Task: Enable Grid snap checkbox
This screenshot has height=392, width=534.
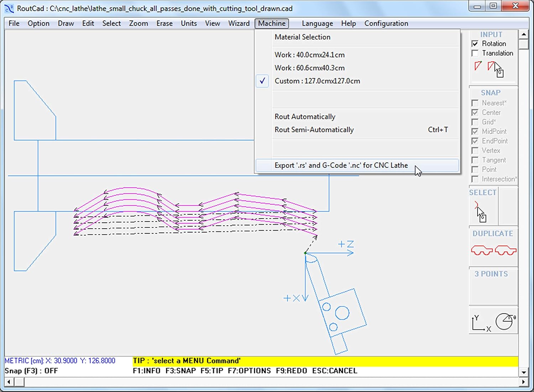Action: pyautogui.click(x=475, y=122)
